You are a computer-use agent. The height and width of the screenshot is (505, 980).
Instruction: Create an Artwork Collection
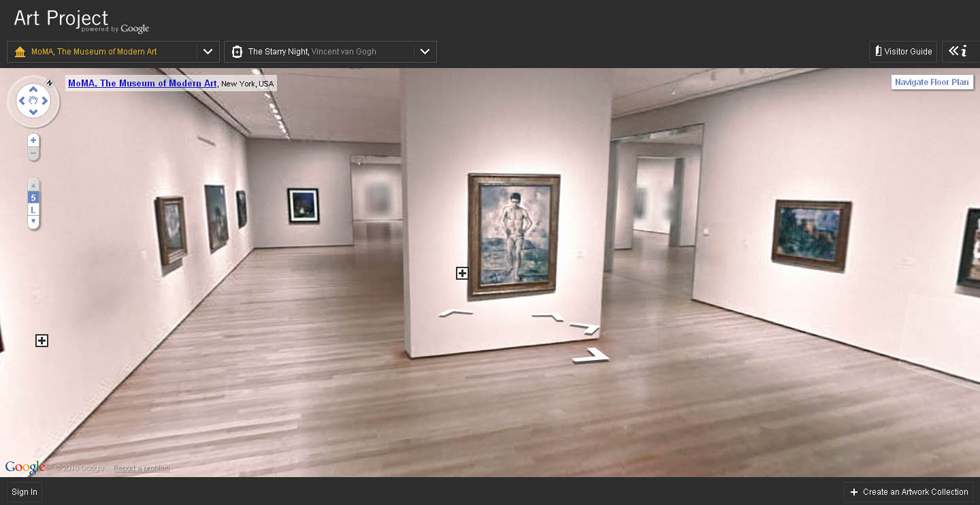909,492
